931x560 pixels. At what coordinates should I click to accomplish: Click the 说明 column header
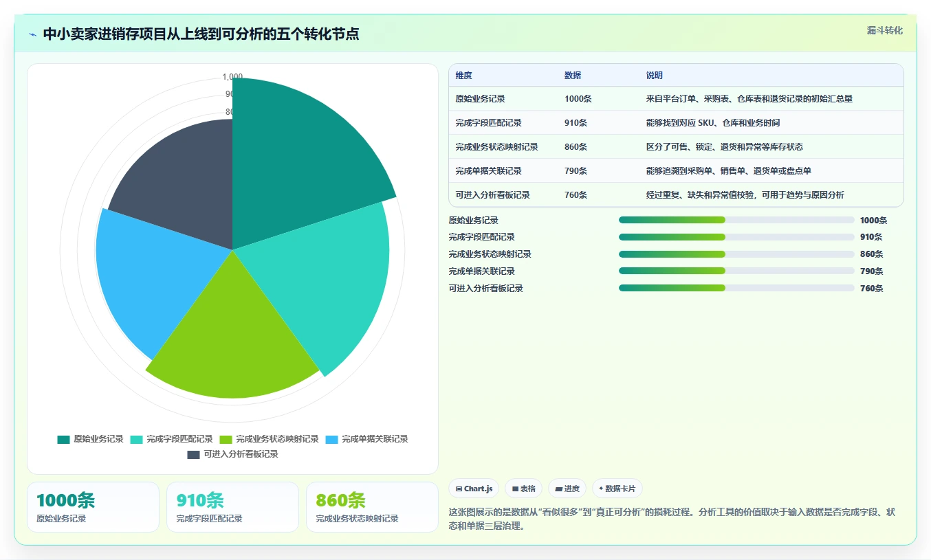(654, 76)
